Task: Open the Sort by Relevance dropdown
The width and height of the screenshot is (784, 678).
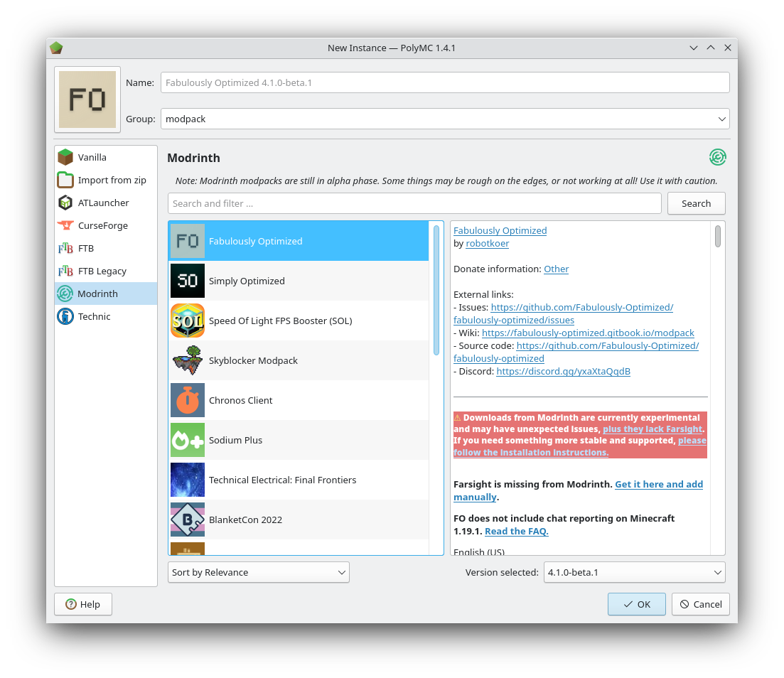Action: tap(258, 572)
